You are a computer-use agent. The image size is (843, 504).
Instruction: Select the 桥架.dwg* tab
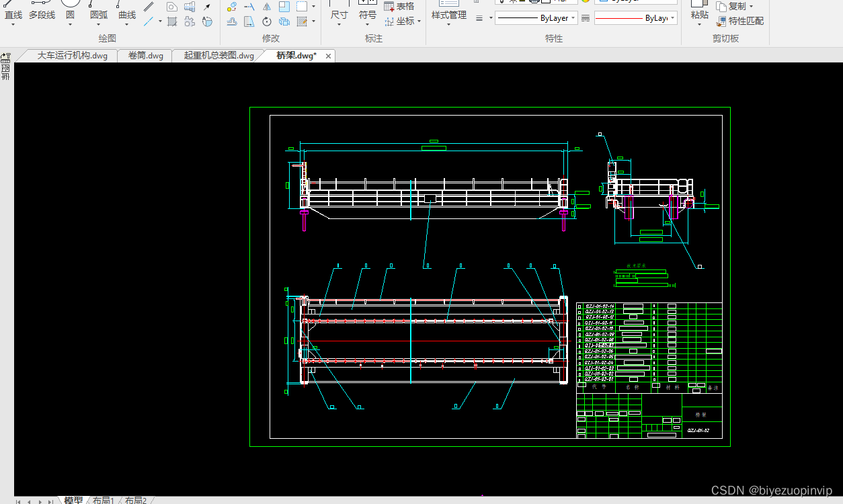(x=296, y=56)
